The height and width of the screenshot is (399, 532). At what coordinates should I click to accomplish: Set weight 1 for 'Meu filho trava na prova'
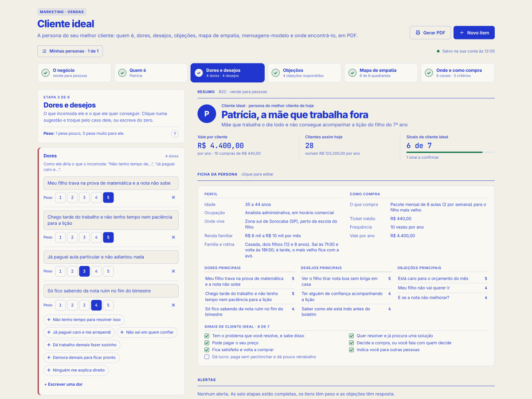[61, 198]
